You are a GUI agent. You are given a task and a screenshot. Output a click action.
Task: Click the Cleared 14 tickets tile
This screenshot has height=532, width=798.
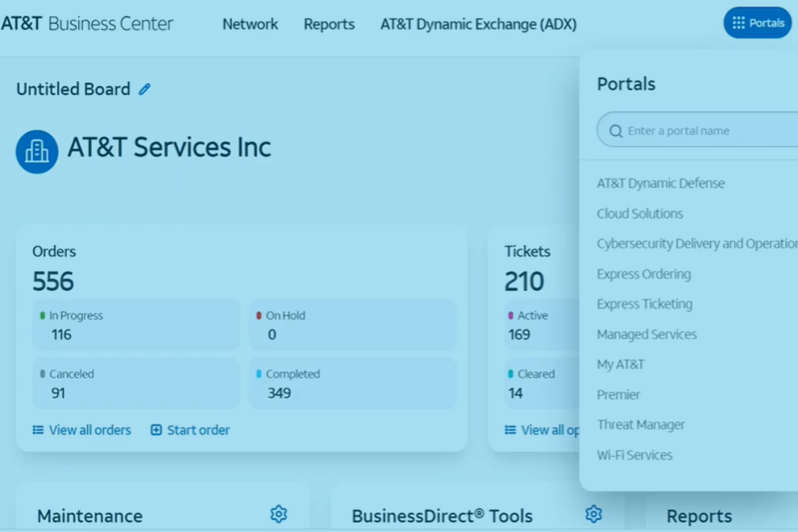[542, 384]
